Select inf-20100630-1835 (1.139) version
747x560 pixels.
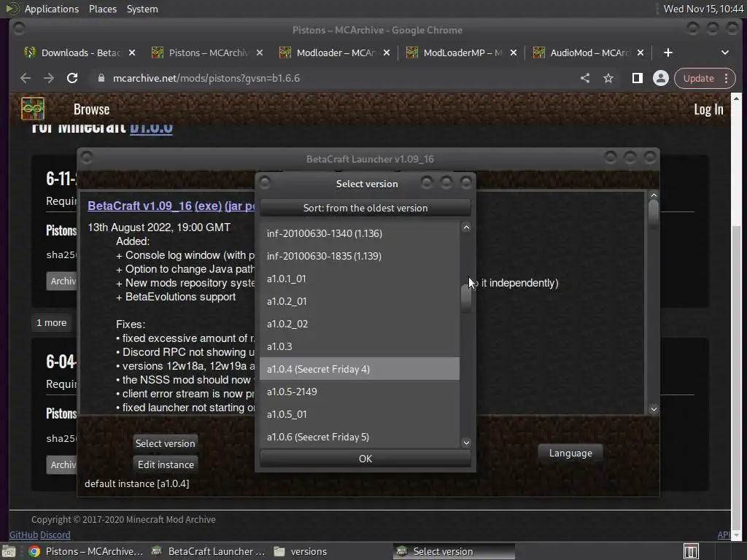click(359, 256)
